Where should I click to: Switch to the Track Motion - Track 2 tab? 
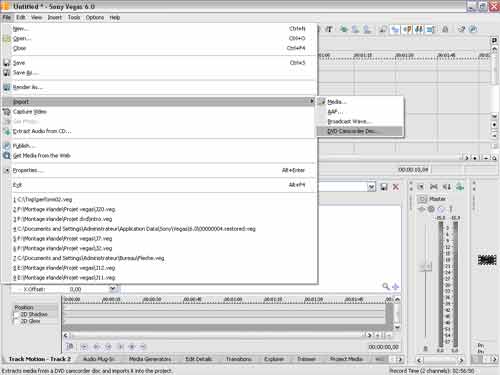pyautogui.click(x=40, y=359)
